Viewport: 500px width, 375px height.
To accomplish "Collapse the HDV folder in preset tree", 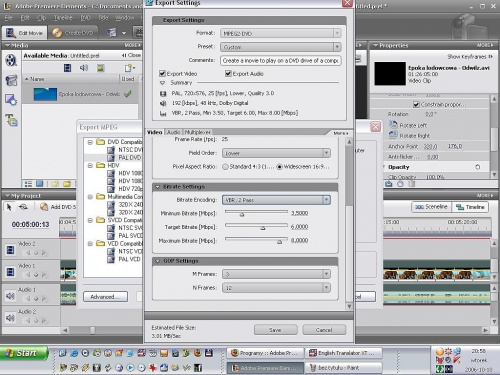I will [x=90, y=165].
